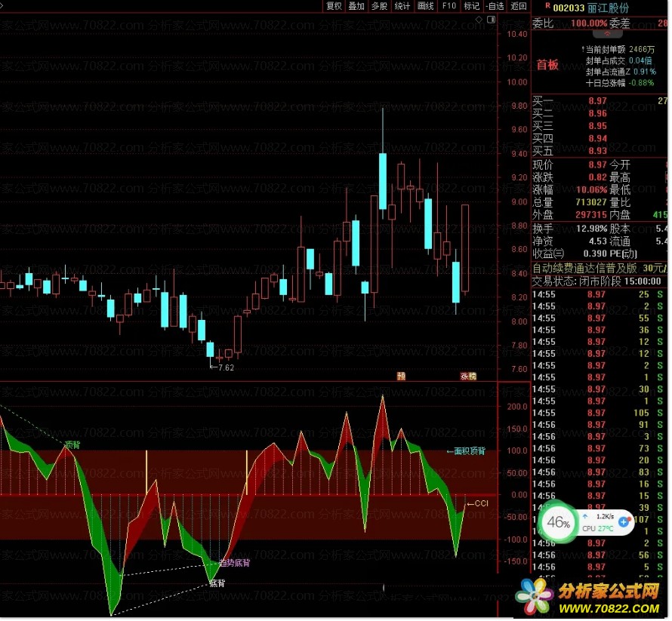This screenshot has width=672, height=621.
Task: Click the 顶背 divergence label
Action: click(72, 445)
